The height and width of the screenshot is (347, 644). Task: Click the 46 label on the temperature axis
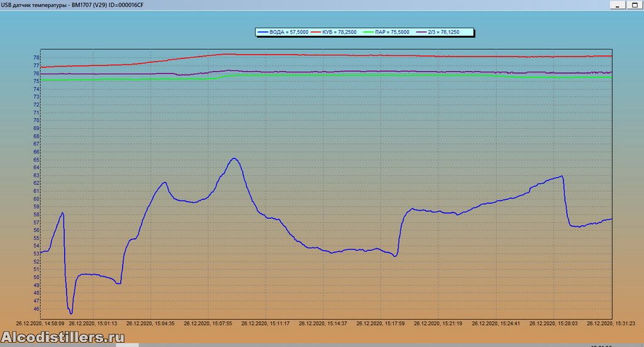[36, 309]
